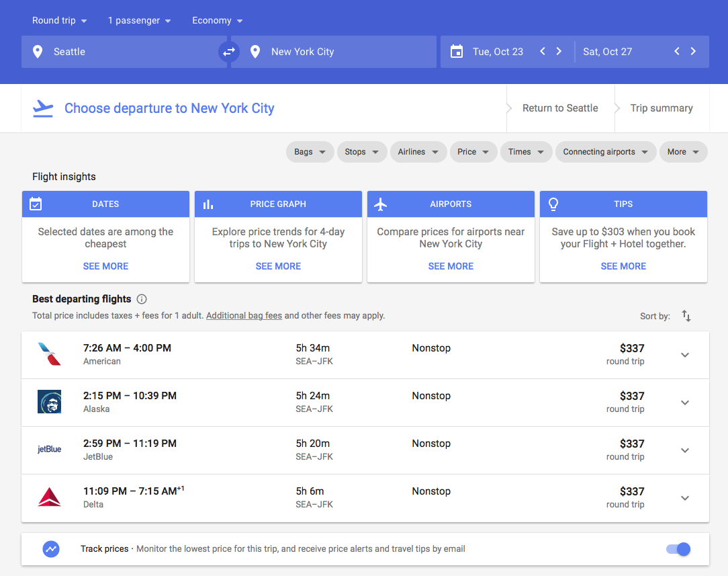
Task: Click the JetBlue logo
Action: [49, 449]
